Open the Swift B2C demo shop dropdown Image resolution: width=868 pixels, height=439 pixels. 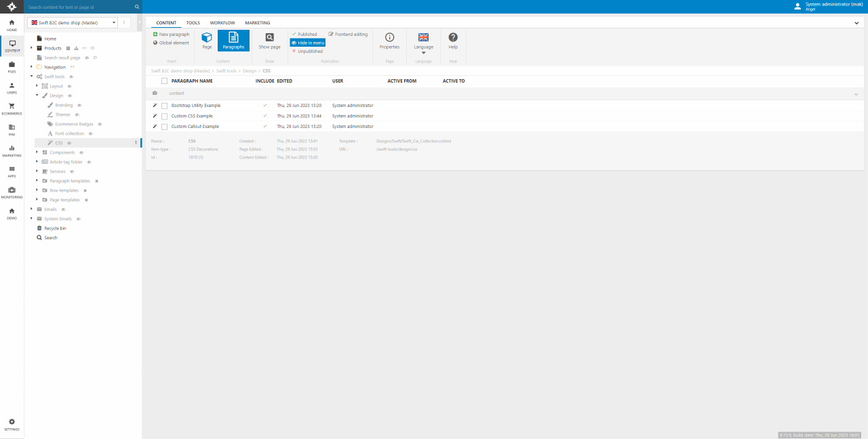(73, 22)
